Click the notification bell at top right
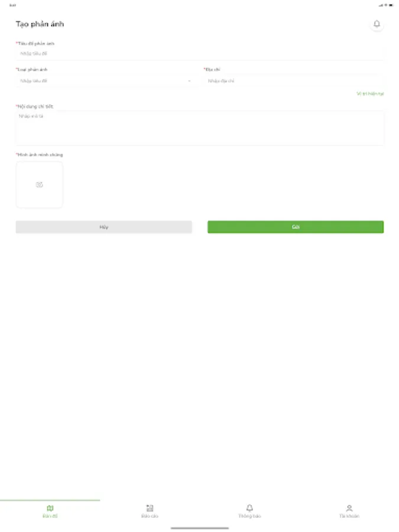The height and width of the screenshot is (532, 399). (377, 25)
